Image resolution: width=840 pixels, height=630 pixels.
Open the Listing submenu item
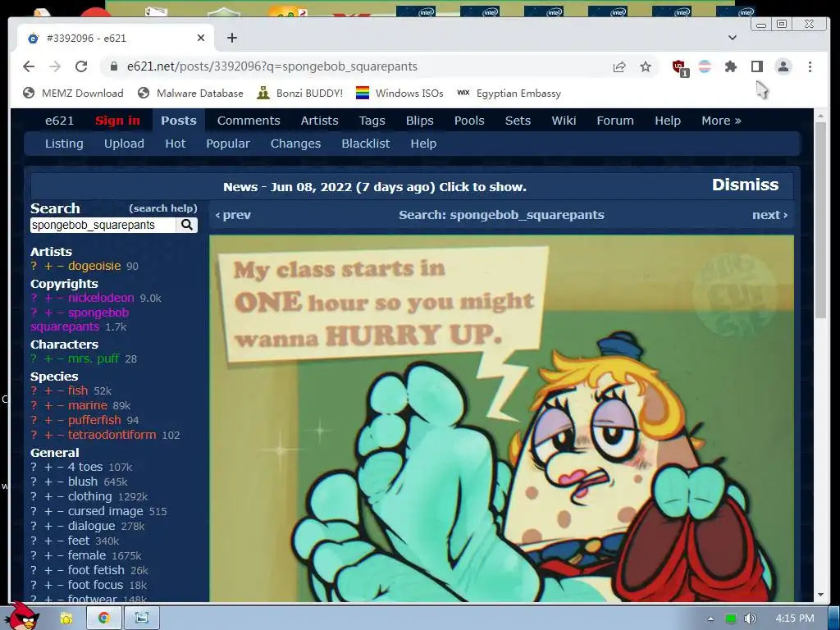64,144
